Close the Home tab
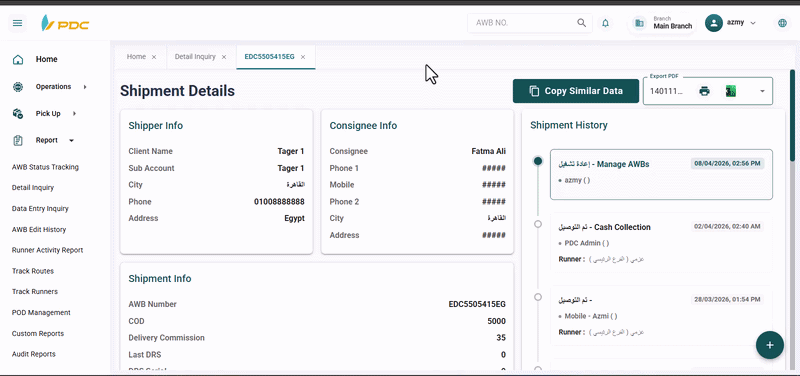This screenshot has width=800, height=376. (154, 57)
